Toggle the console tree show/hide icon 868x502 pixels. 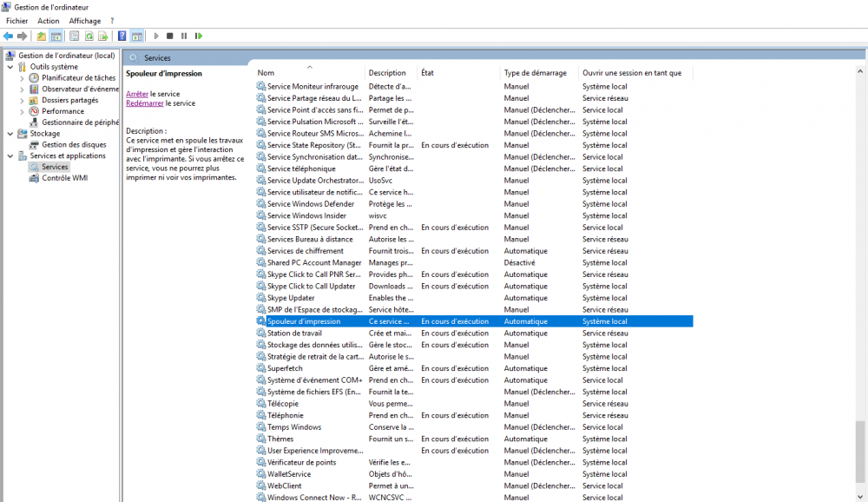(56, 36)
